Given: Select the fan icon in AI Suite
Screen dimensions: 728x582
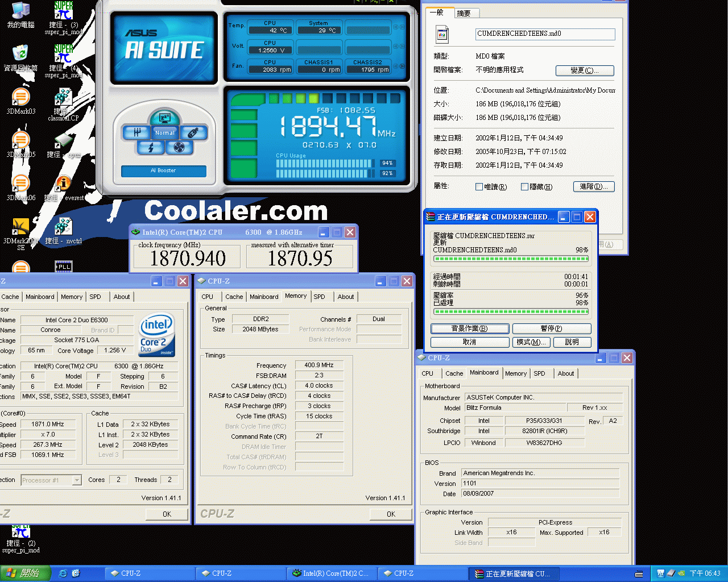Looking at the screenshot, I should 179,147.
